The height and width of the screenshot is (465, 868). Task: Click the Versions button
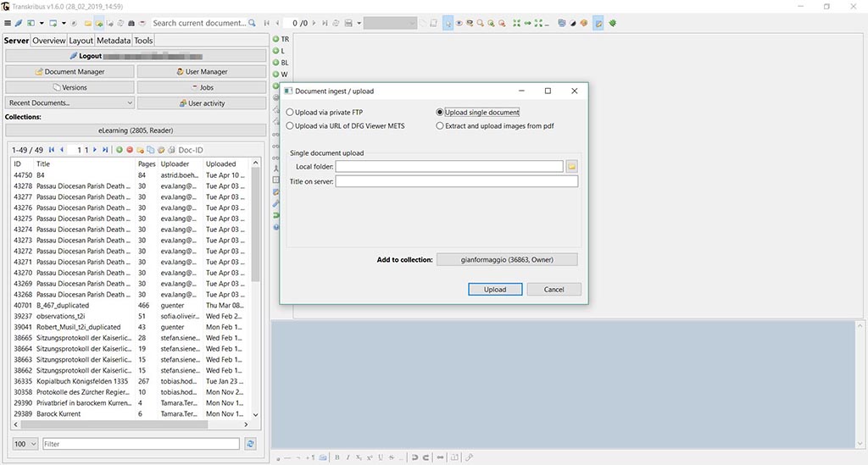(x=70, y=87)
